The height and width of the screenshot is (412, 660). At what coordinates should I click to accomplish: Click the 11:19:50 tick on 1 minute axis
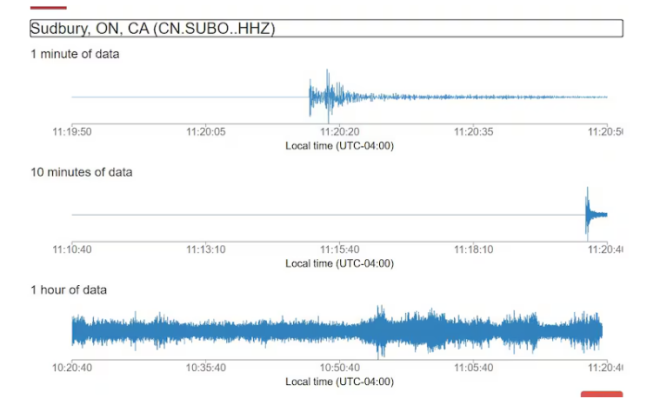(x=72, y=131)
